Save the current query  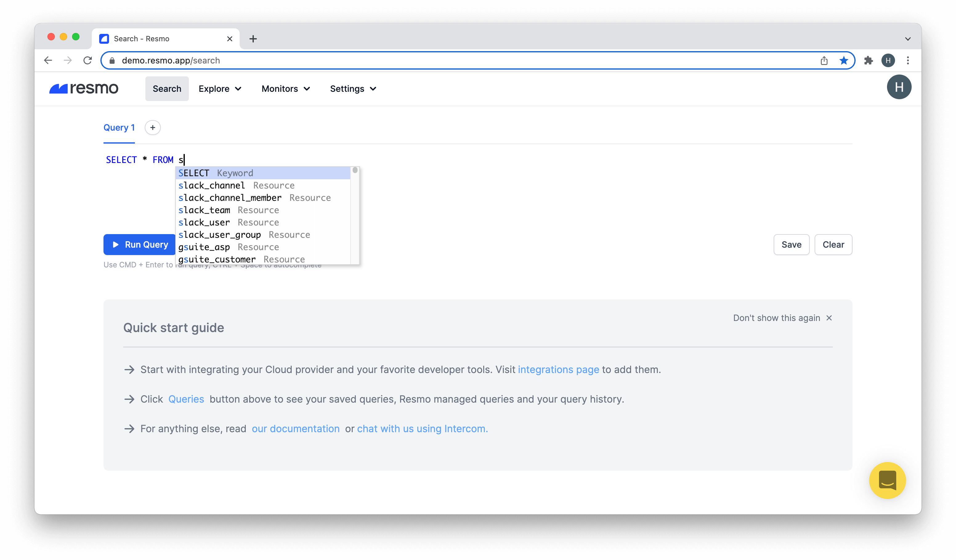(791, 245)
